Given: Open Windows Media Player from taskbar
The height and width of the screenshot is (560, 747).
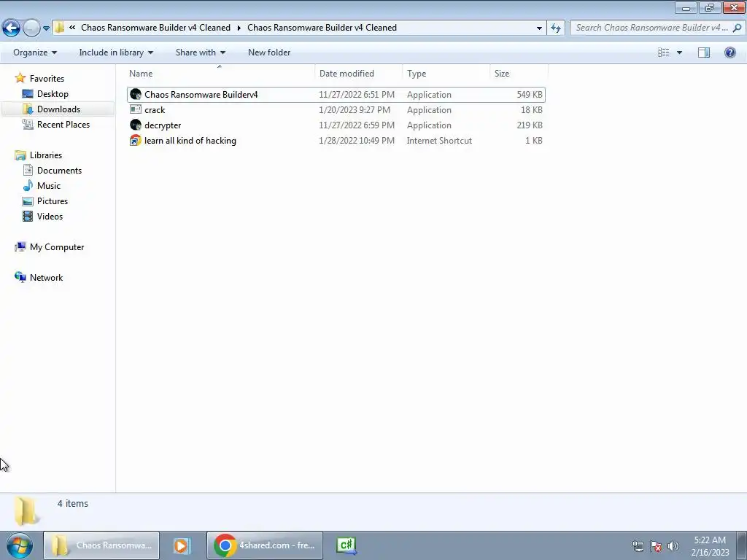Looking at the screenshot, I should tap(181, 545).
